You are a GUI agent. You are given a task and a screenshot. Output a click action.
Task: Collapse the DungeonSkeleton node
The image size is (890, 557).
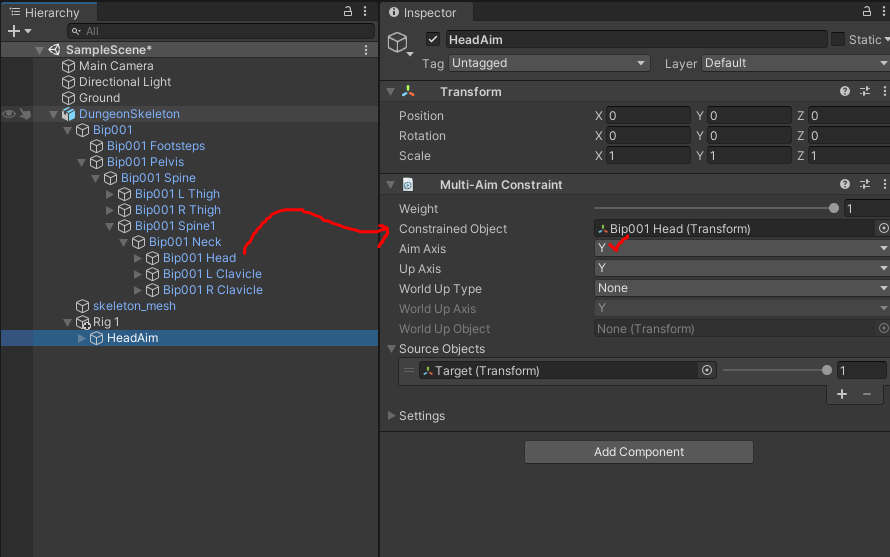point(53,114)
